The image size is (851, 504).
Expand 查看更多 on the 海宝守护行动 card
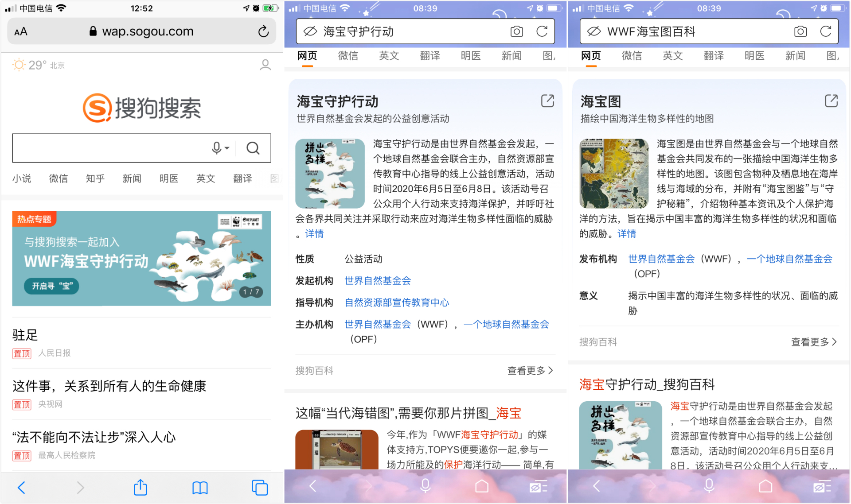530,371
